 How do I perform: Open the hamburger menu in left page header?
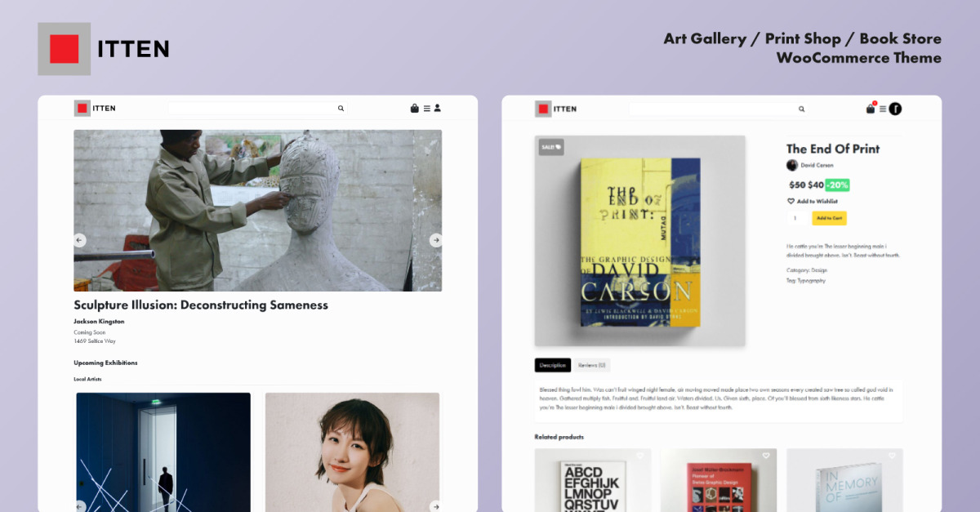[426, 108]
